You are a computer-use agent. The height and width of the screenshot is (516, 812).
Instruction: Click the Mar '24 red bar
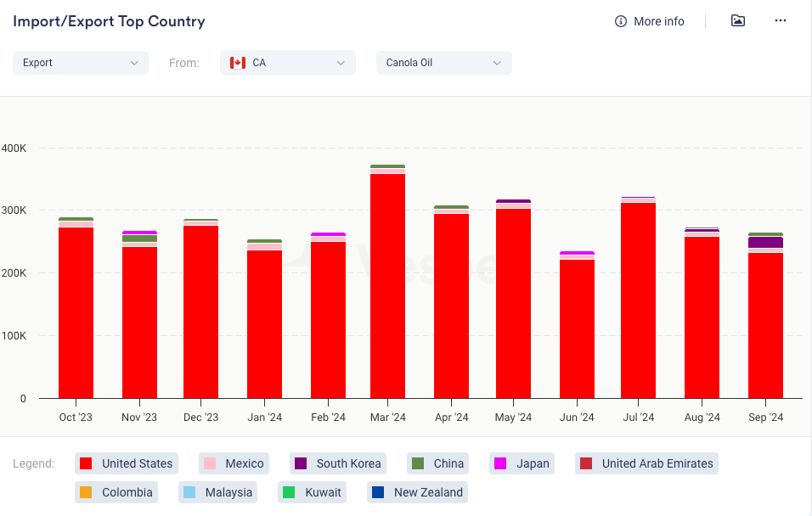(x=387, y=286)
